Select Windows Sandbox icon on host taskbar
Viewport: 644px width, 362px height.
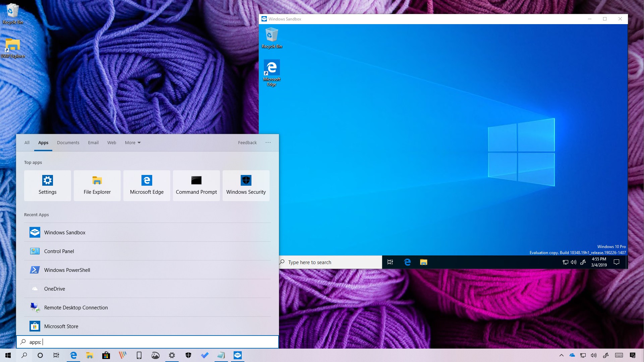pos(237,355)
